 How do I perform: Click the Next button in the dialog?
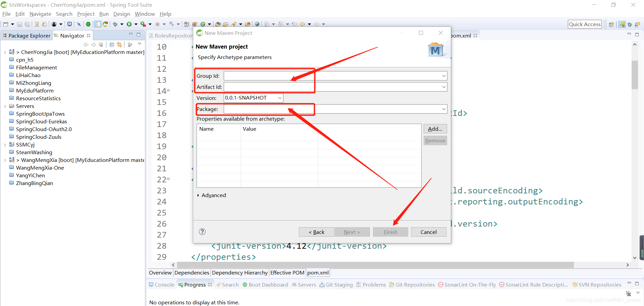point(352,232)
